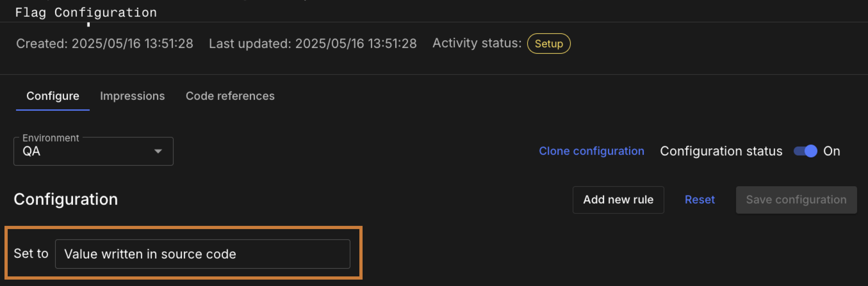Click Clone configuration
Screen dimensions: 868x286
[x=592, y=151]
